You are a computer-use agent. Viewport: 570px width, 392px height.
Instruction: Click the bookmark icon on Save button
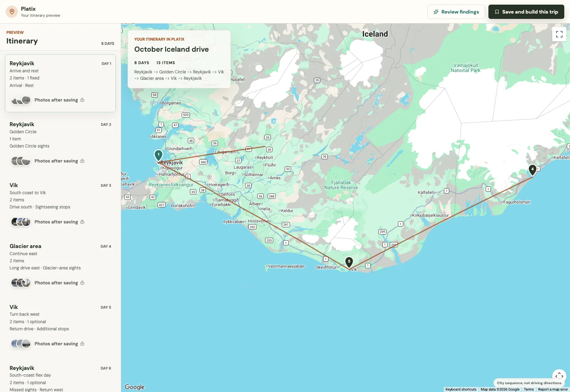pyautogui.click(x=497, y=12)
